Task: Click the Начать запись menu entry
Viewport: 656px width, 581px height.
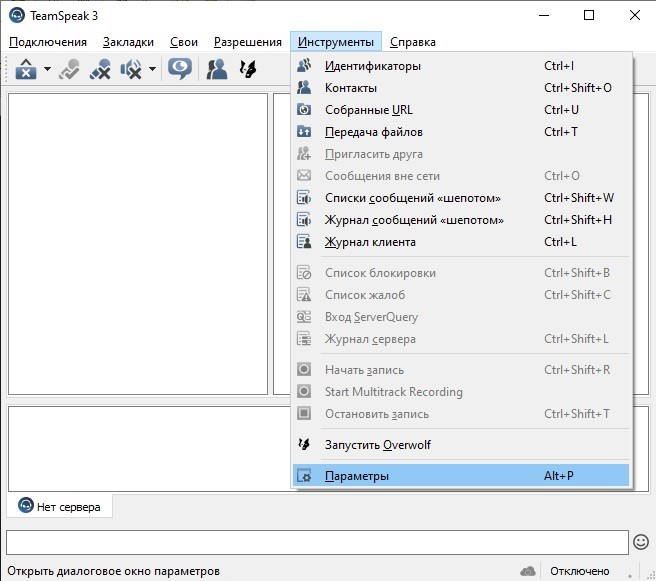Action: [x=461, y=370]
